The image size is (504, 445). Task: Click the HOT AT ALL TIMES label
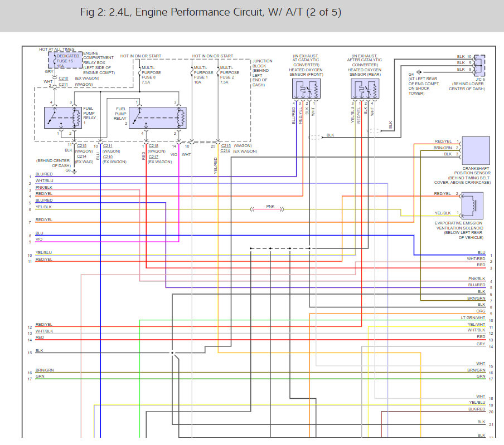click(x=56, y=49)
